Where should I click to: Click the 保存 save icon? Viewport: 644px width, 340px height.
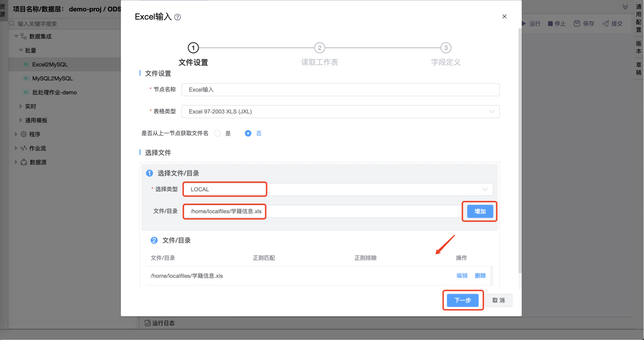577,23
